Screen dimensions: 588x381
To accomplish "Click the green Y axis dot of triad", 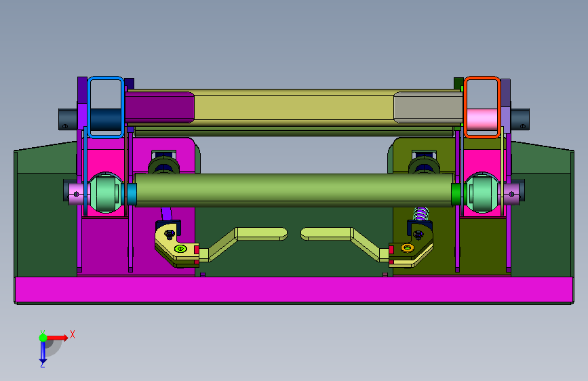I will (x=43, y=338).
